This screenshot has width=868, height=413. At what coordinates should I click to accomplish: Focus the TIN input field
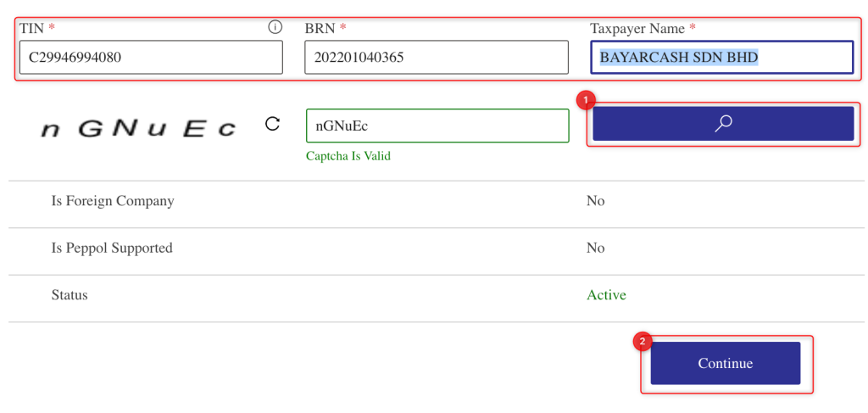(151, 57)
